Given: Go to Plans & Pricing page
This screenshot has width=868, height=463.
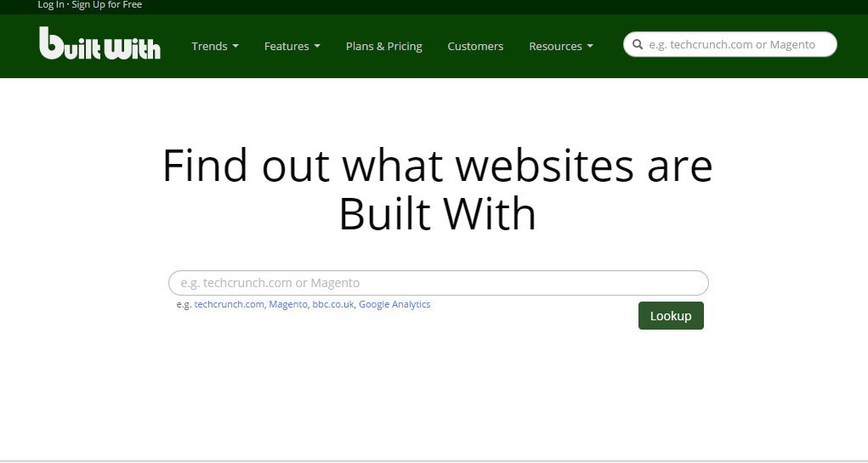Looking at the screenshot, I should pyautogui.click(x=383, y=46).
